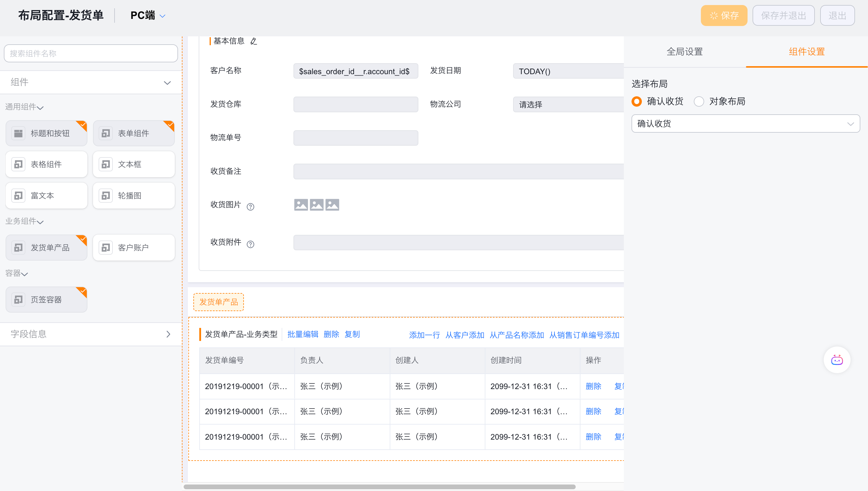
Task: Open the chat assistant robot icon
Action: [837, 360]
